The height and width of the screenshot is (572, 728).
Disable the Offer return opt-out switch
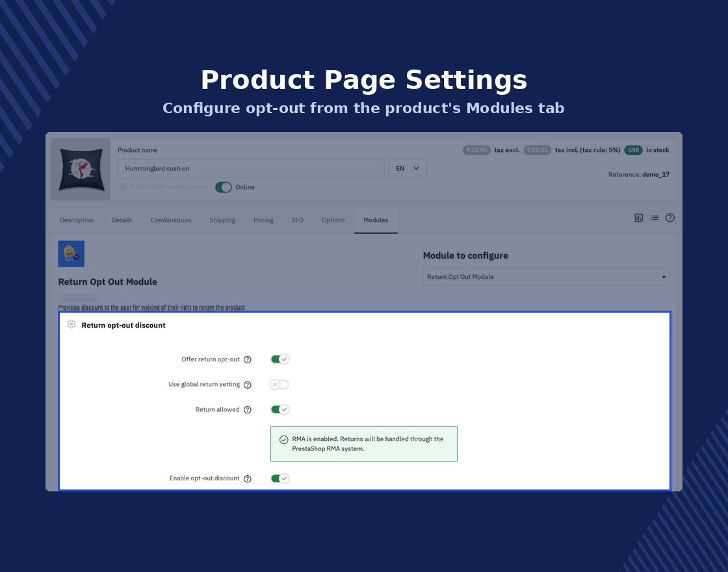(x=280, y=359)
